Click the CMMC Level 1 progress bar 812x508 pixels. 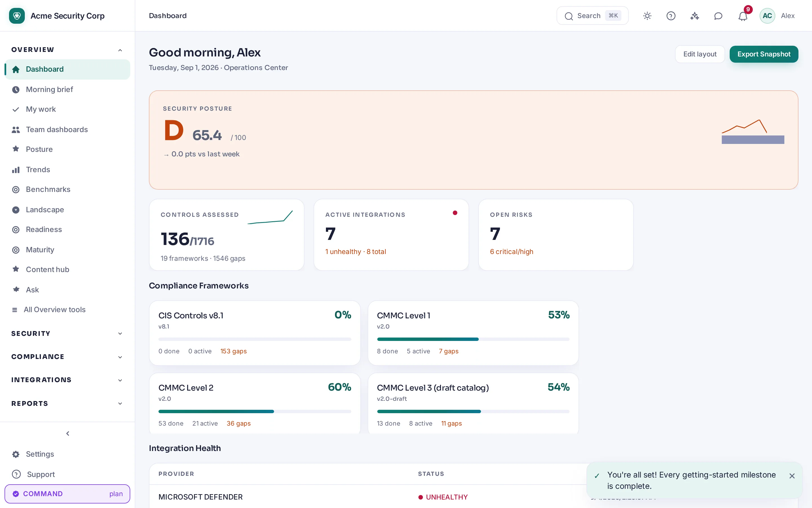point(473,339)
